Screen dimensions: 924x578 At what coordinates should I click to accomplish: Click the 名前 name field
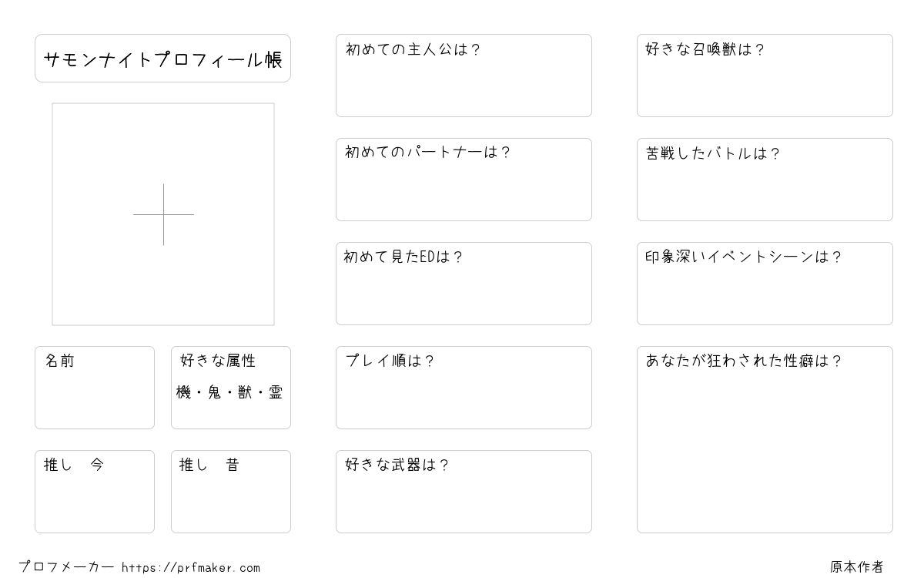pos(95,388)
